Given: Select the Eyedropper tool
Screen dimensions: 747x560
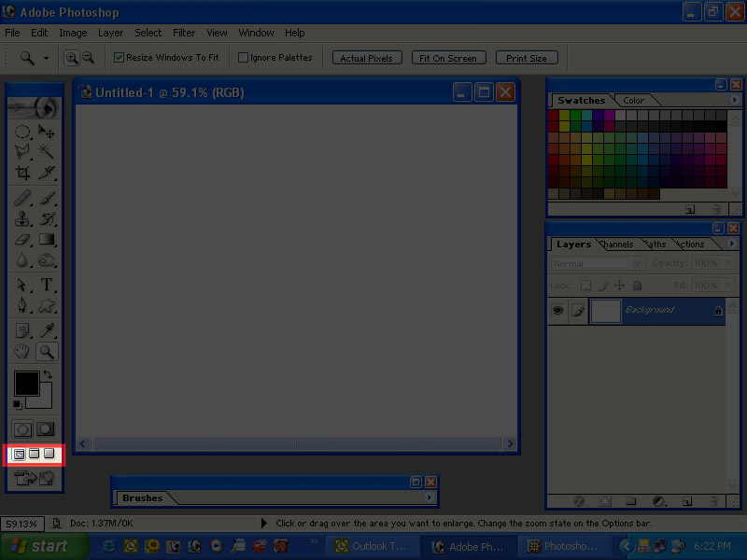Looking at the screenshot, I should [47, 330].
